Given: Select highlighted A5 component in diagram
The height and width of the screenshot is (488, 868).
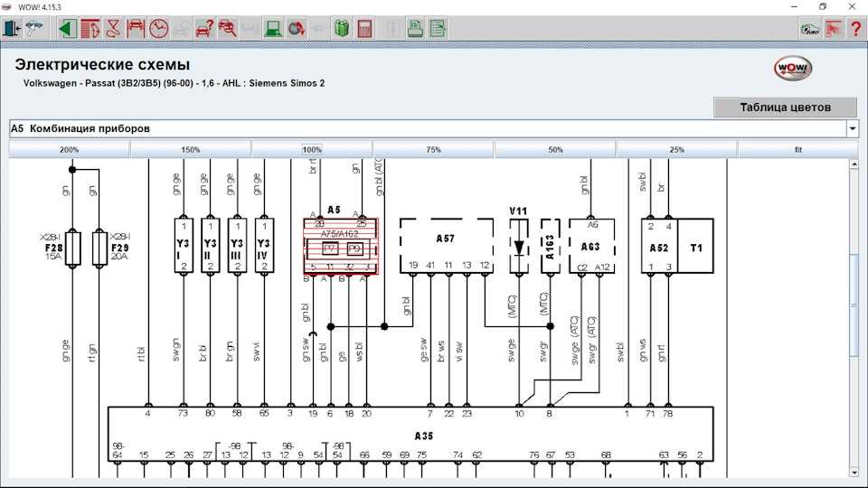Looking at the screenshot, I should (341, 246).
